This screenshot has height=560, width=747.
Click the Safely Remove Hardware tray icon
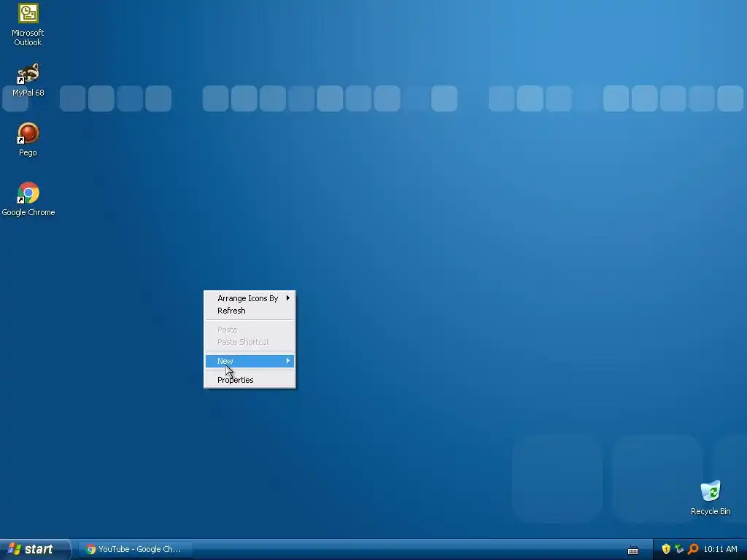coord(679,549)
